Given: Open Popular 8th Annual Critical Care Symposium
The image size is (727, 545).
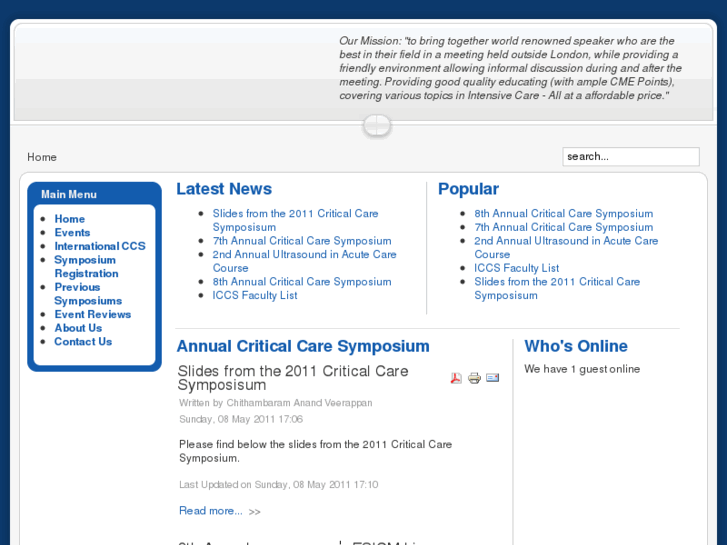Looking at the screenshot, I should click(x=564, y=213).
